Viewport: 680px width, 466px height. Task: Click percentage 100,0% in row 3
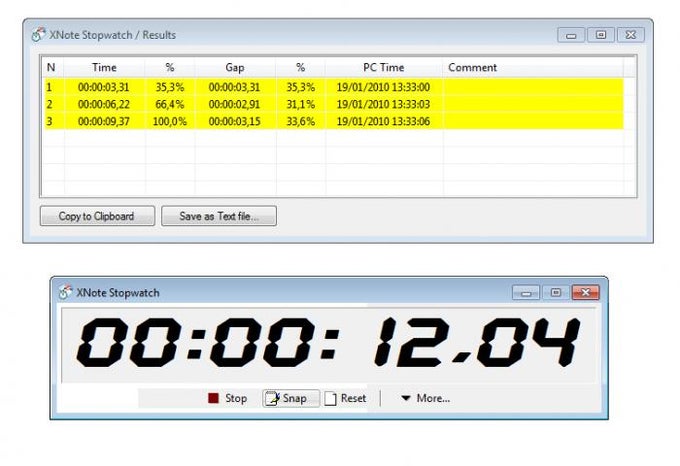tap(170, 121)
